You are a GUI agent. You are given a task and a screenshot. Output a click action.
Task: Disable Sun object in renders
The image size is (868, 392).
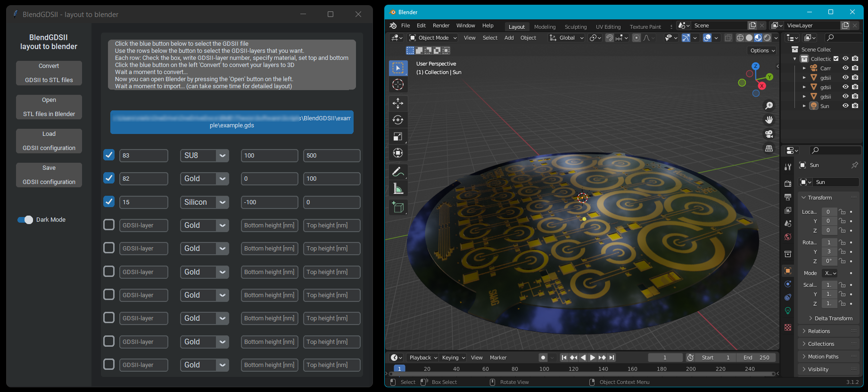855,106
